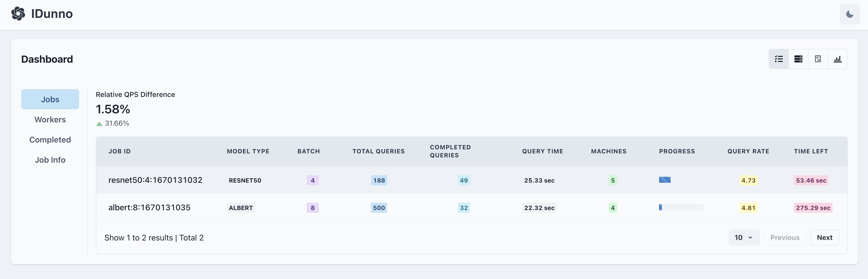Select the task list view icon
The height and width of the screenshot is (279, 868).
click(778, 59)
